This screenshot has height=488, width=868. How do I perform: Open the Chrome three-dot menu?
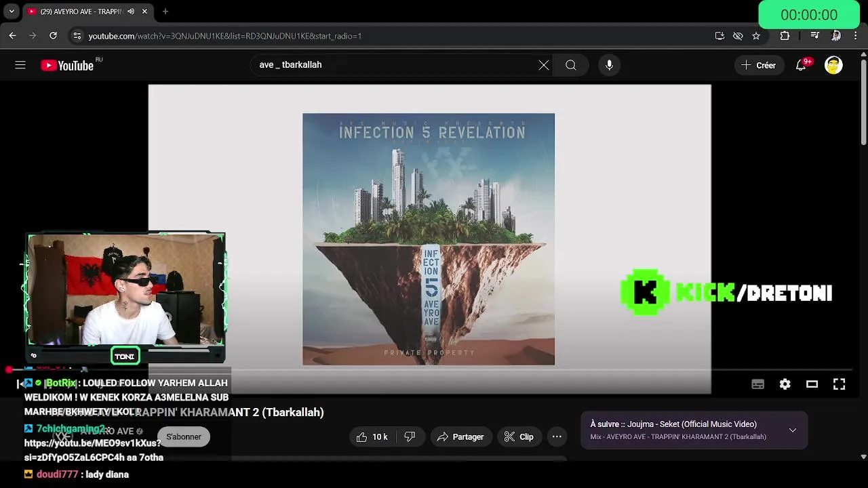[856, 36]
